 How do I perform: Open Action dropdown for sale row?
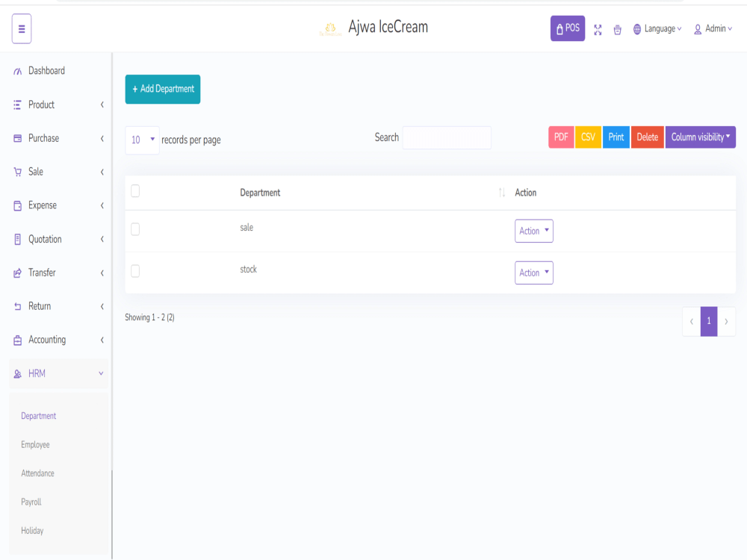tap(533, 231)
